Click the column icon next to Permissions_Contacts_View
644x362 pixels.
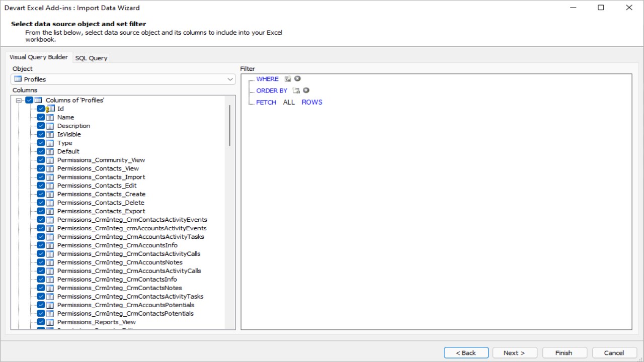(50, 168)
